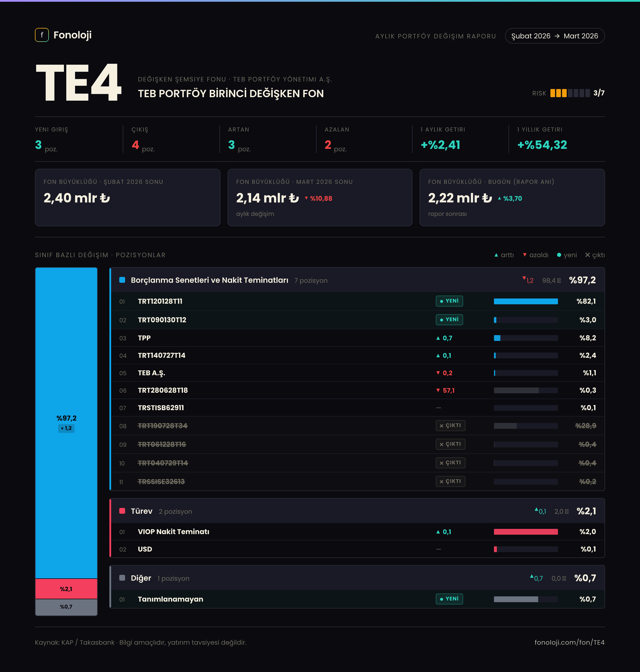Image resolution: width=640 pixels, height=672 pixels.
Task: Click the "TEB PORTFÖY BİRİNCİ DEĞİŞKEN FON" title
Action: click(x=231, y=93)
